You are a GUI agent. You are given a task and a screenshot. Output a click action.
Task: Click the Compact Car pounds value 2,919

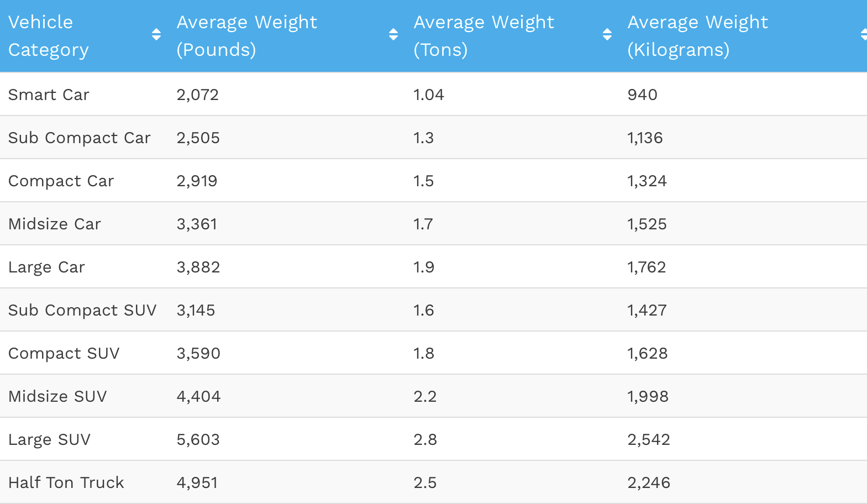point(197,181)
